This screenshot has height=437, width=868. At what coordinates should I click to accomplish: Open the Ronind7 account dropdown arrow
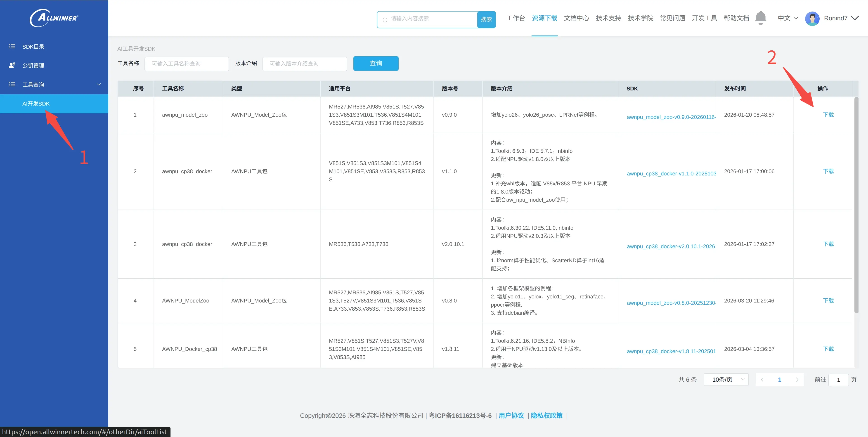pyautogui.click(x=855, y=18)
